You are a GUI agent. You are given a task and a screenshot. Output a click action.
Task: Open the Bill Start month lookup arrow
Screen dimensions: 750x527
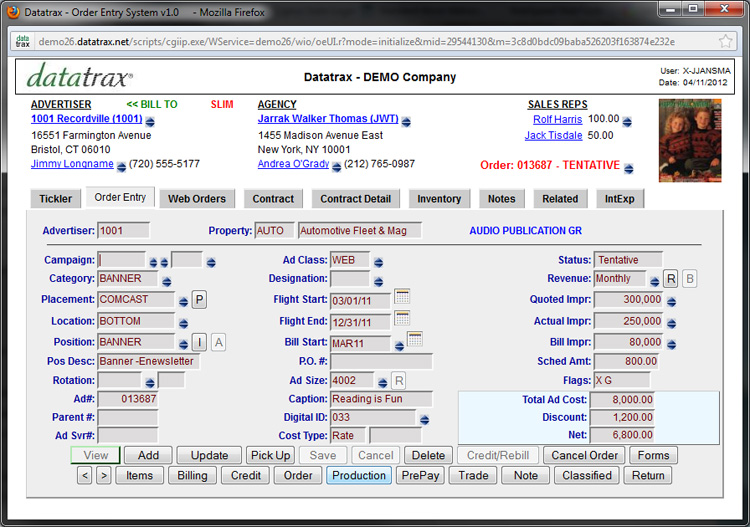point(399,346)
